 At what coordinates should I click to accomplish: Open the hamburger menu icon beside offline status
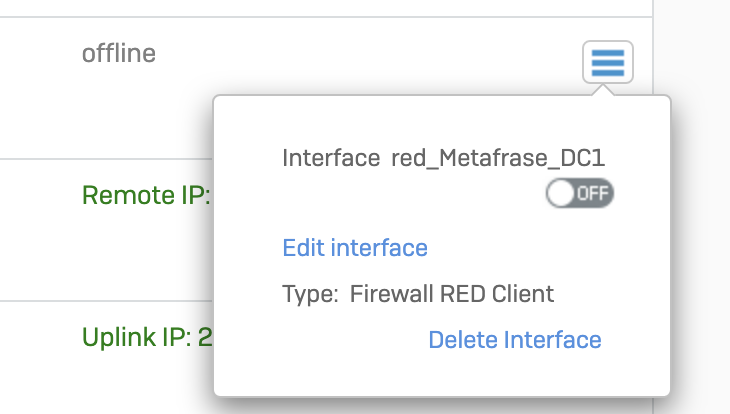[608, 62]
